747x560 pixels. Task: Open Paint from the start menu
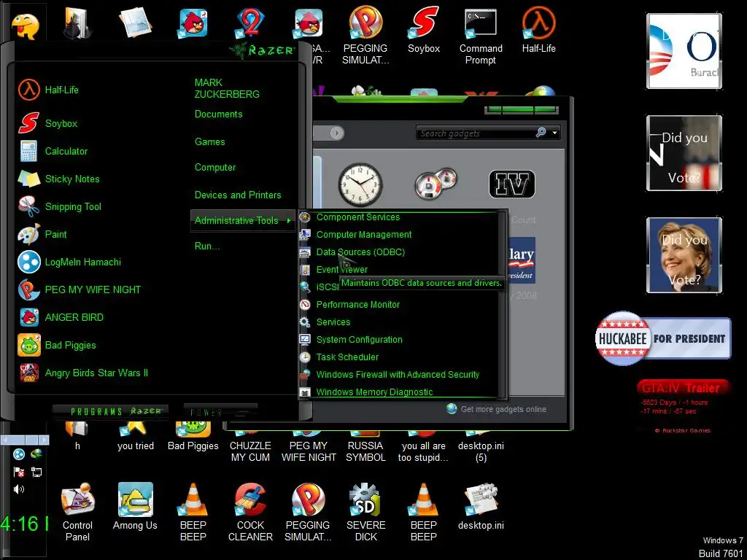tap(42, 234)
